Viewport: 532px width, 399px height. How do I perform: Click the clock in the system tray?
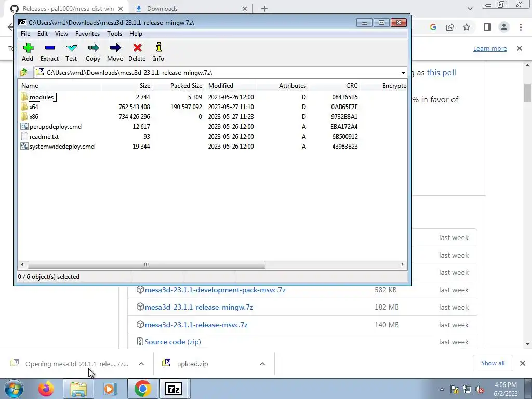click(x=506, y=389)
